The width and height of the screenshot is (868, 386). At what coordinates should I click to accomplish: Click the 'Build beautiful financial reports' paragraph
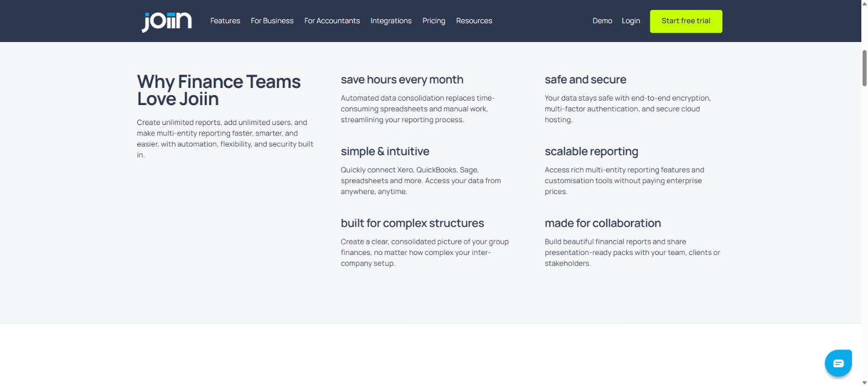click(632, 253)
